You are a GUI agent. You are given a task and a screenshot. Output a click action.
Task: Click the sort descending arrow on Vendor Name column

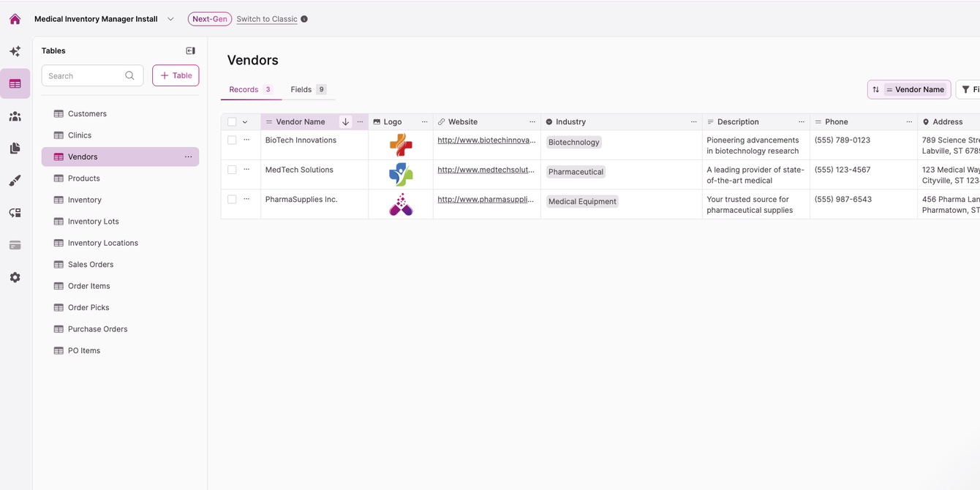345,122
